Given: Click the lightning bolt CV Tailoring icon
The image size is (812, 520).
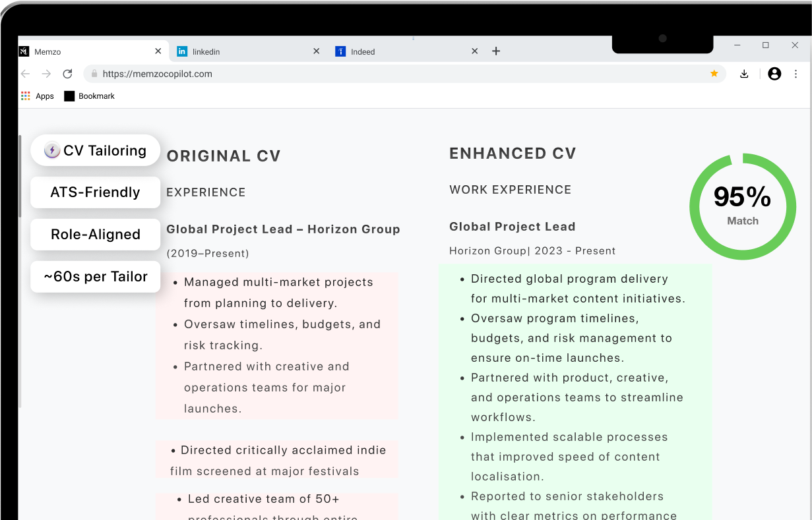Looking at the screenshot, I should pyautogui.click(x=52, y=150).
